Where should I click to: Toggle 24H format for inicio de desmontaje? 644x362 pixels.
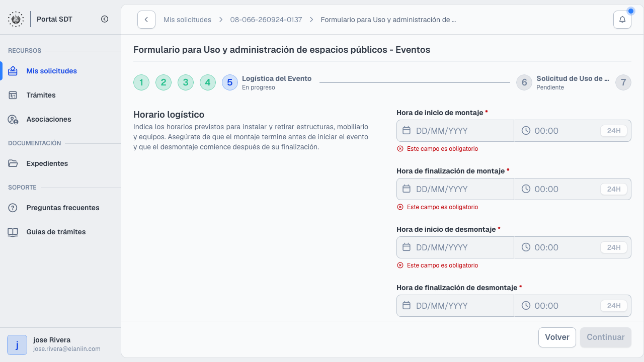click(614, 247)
